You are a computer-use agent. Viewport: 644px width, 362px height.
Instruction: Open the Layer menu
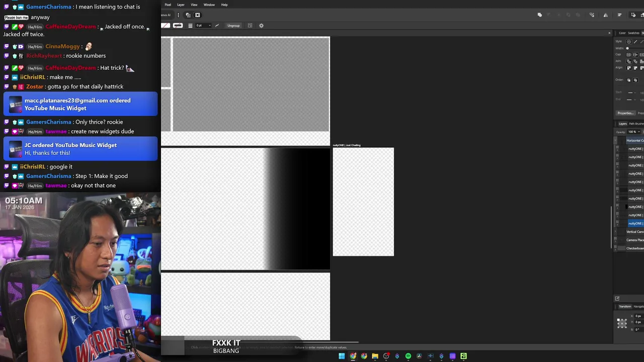[x=181, y=5]
